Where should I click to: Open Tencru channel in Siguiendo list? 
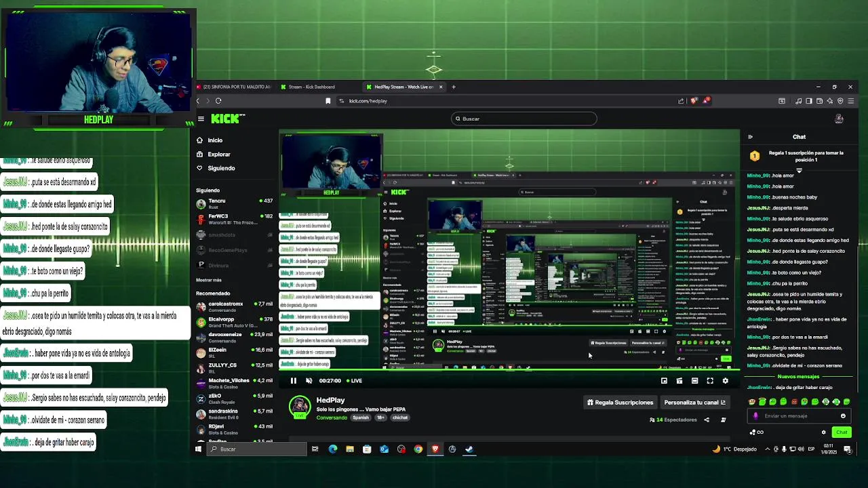(234, 204)
